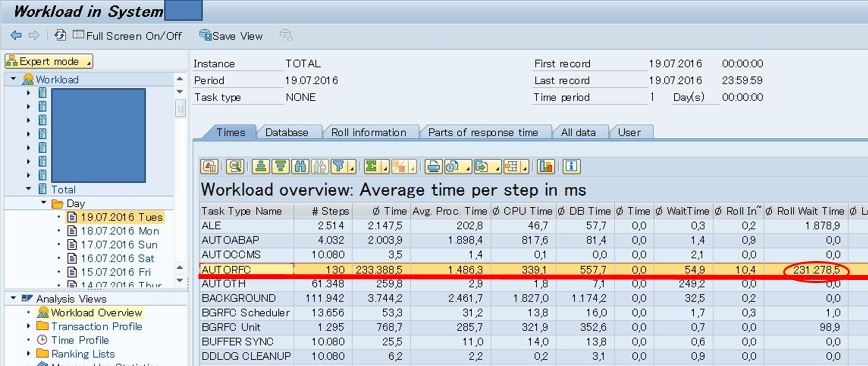This screenshot has width=868, height=366.
Task: Click the tree scrollbar handle near Workload
Action: click(x=180, y=108)
